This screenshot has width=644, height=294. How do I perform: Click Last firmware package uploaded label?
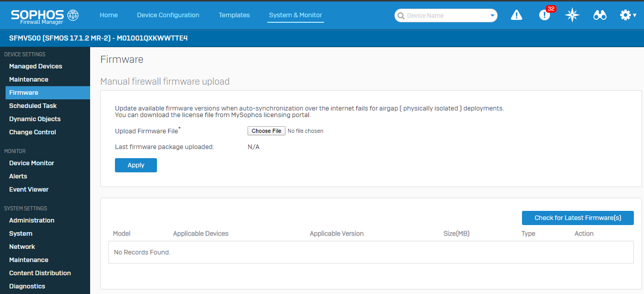tap(165, 147)
